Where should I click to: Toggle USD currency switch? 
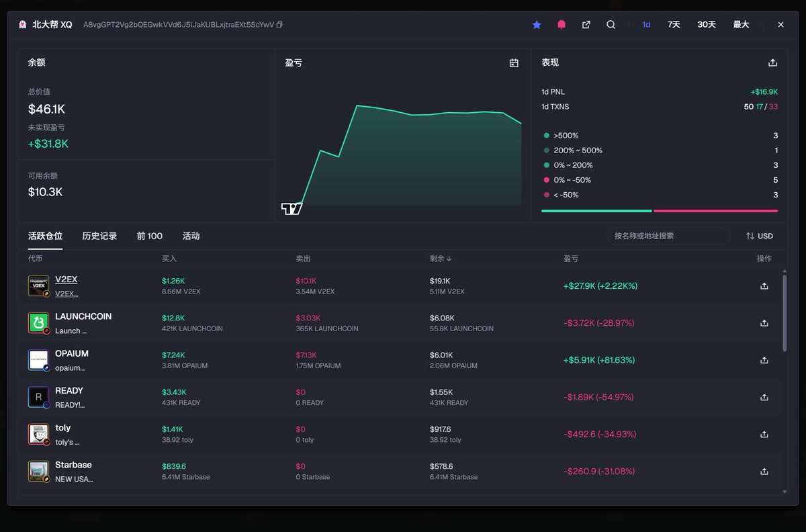(x=759, y=236)
